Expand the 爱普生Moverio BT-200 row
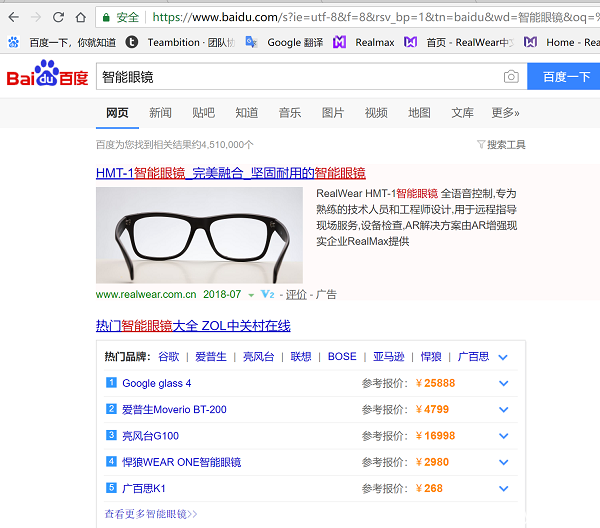Screen dimensions: 600x528 coord(504,410)
